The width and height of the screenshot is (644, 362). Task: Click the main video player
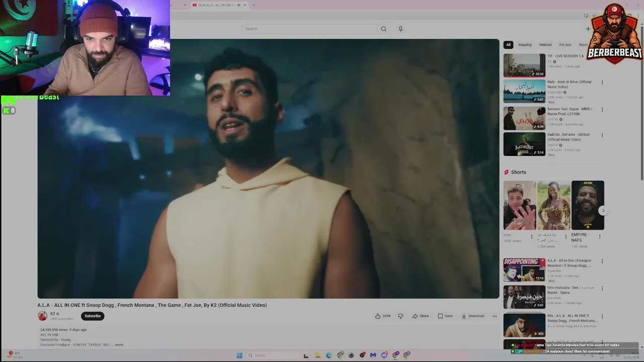(268, 168)
